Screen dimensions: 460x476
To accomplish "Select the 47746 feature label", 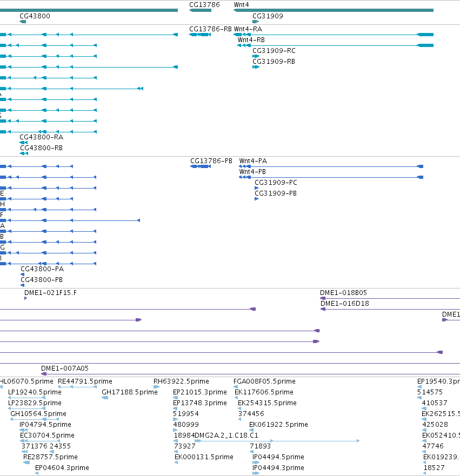I will pyautogui.click(x=433, y=446).
